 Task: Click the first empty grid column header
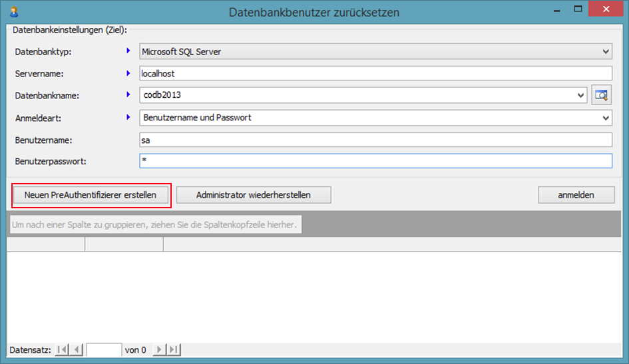tap(46, 245)
